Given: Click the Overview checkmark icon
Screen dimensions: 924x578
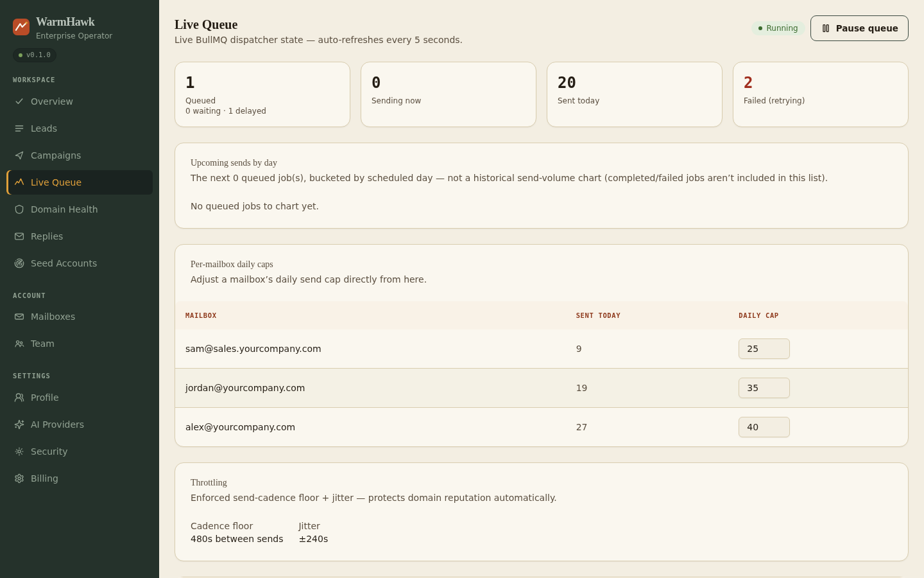Looking at the screenshot, I should coord(19,101).
